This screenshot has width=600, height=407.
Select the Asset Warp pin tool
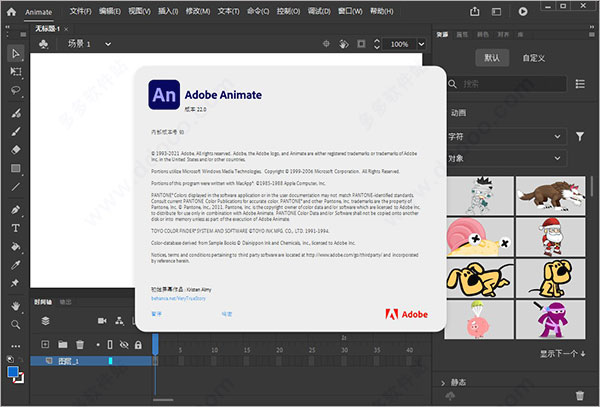click(16, 283)
